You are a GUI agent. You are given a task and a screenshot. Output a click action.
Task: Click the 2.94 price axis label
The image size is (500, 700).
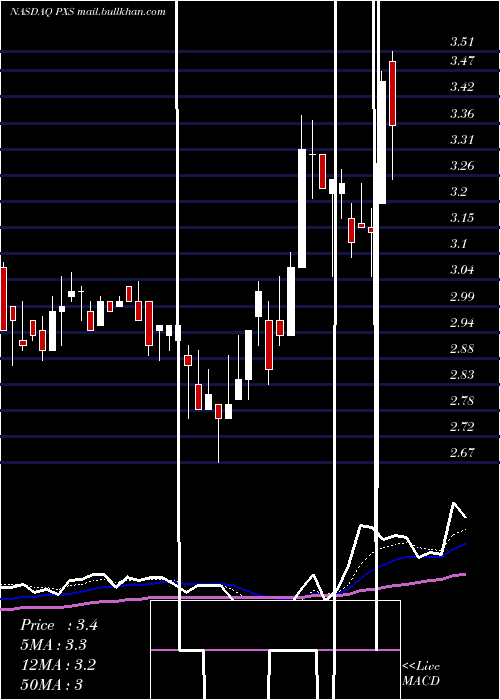[462, 322]
